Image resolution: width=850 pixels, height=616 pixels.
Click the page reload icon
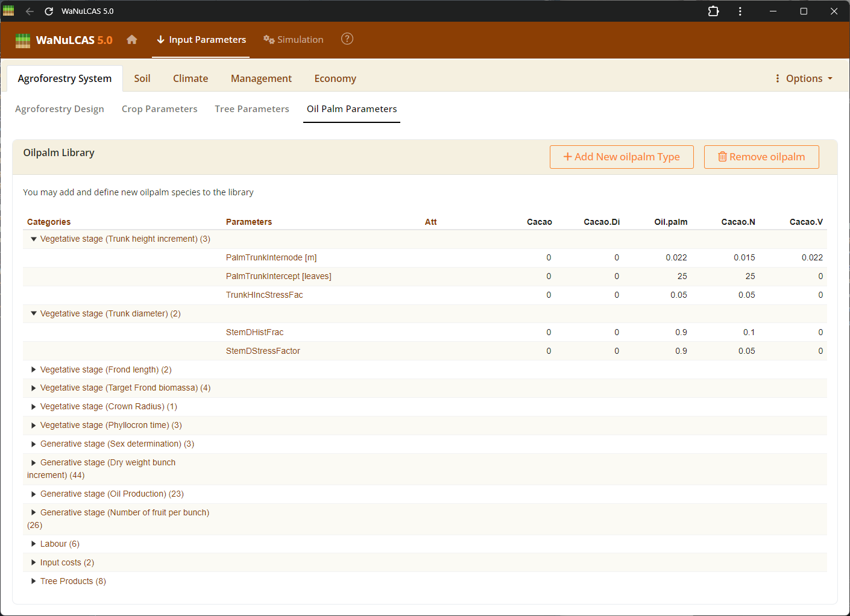pyautogui.click(x=48, y=11)
